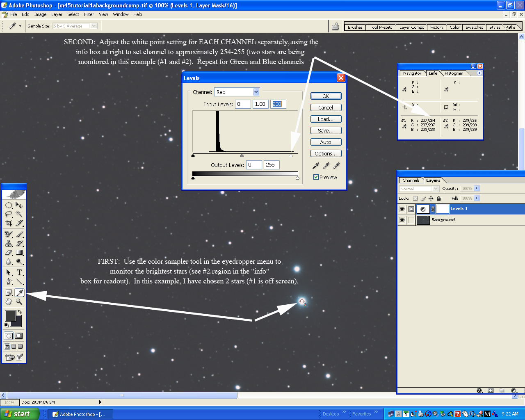Expand the Opacity slider arrow in Layers
Image resolution: width=525 pixels, height=420 pixels.
coord(477,188)
